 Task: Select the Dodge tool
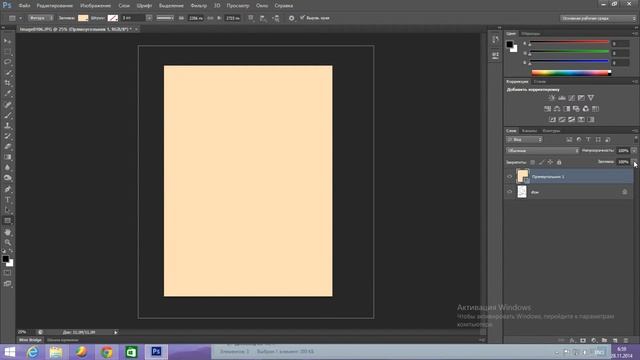click(7, 178)
